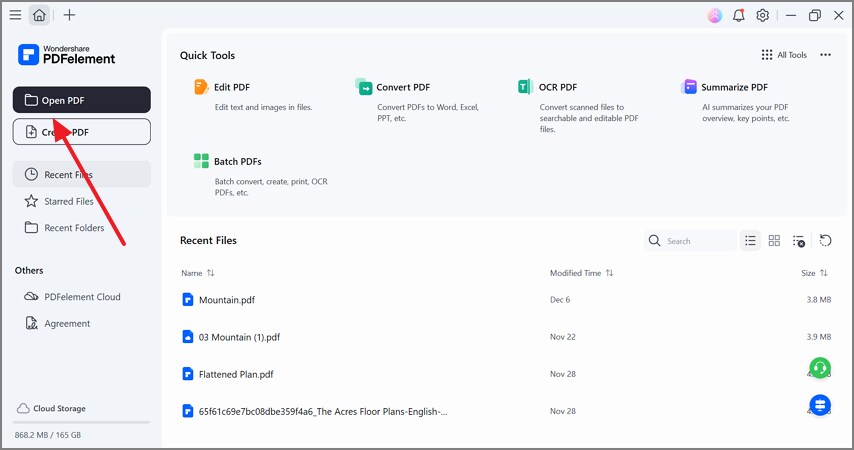854x450 pixels.
Task: Open the hamburger menu icon
Action: coord(15,15)
